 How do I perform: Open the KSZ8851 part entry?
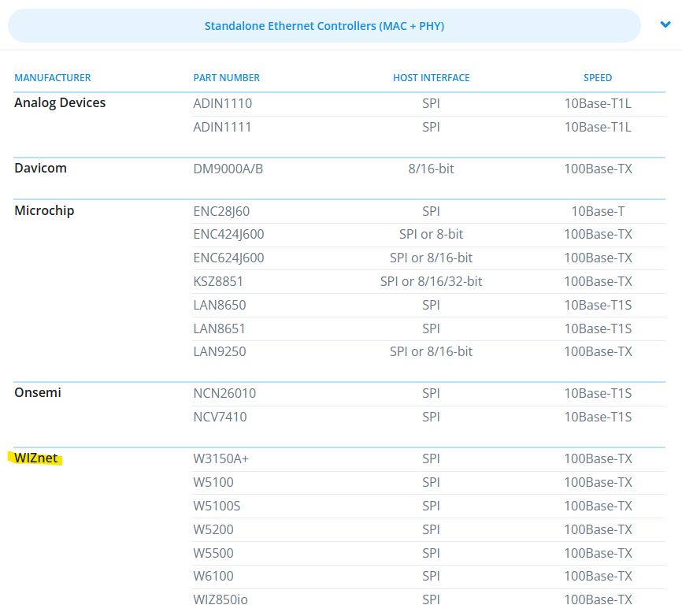(x=218, y=281)
